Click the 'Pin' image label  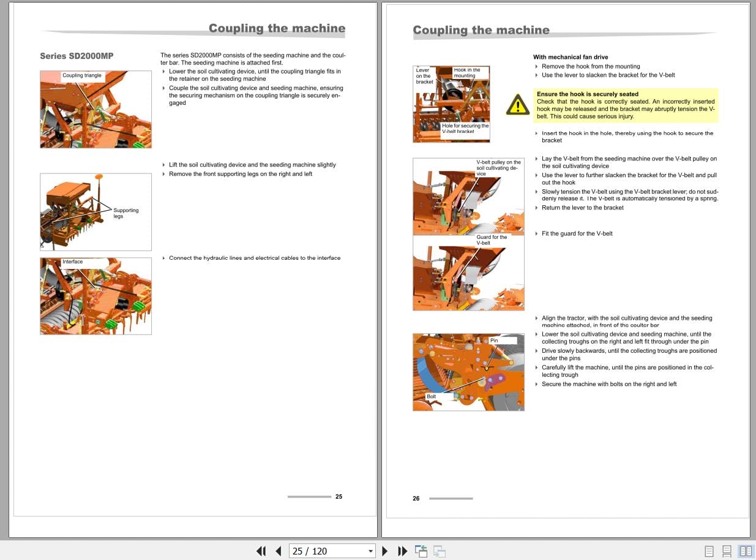click(494, 340)
